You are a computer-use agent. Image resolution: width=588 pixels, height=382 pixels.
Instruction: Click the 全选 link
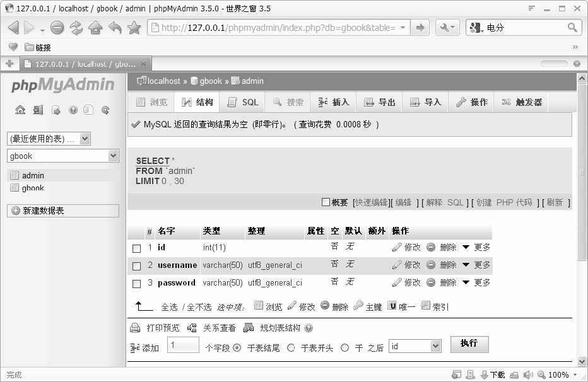(x=169, y=307)
